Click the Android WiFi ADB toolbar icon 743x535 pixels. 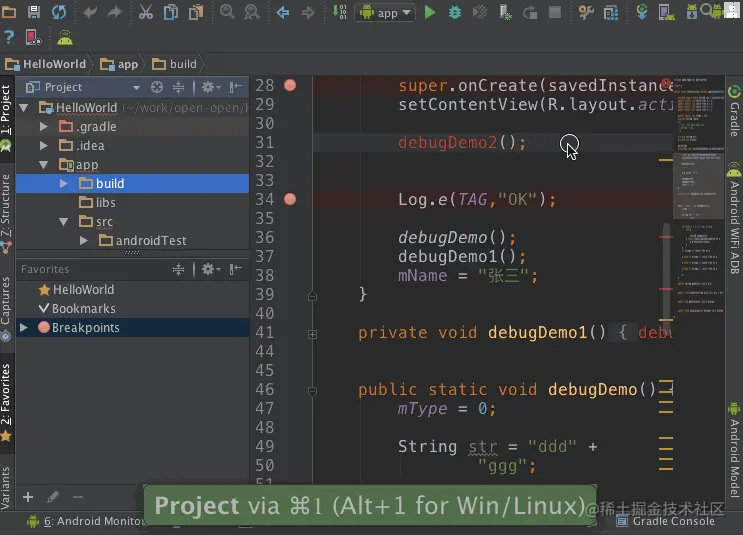[x=65, y=38]
